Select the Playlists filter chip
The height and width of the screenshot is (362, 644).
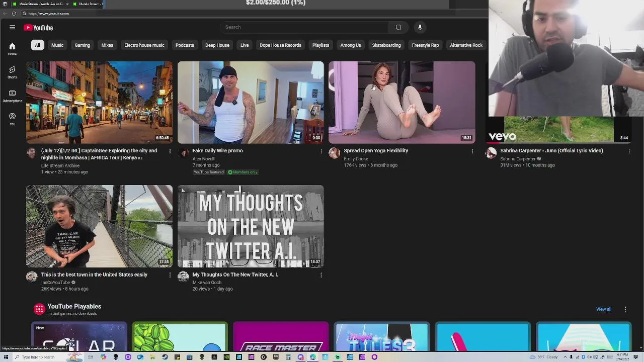point(320,45)
